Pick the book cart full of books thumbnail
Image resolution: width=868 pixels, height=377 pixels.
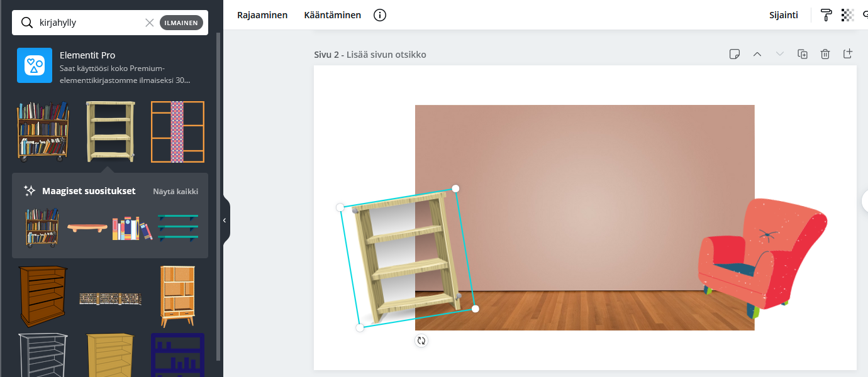(43, 131)
